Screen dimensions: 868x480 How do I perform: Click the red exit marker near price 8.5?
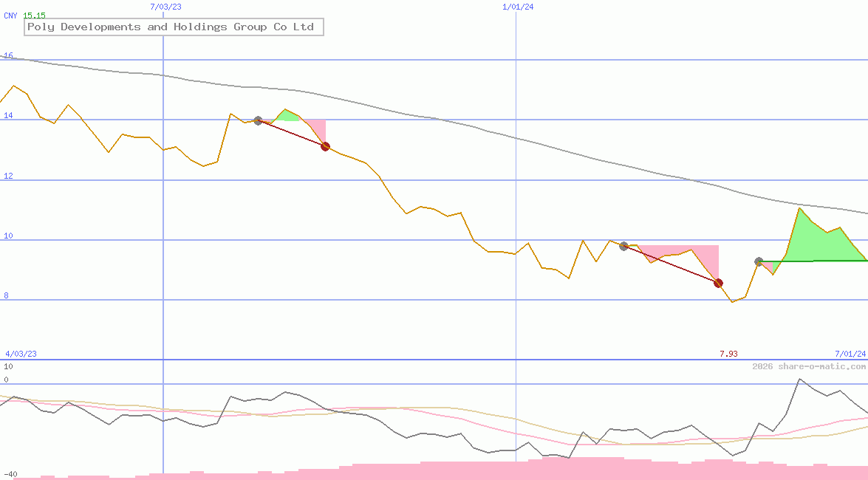(x=718, y=283)
